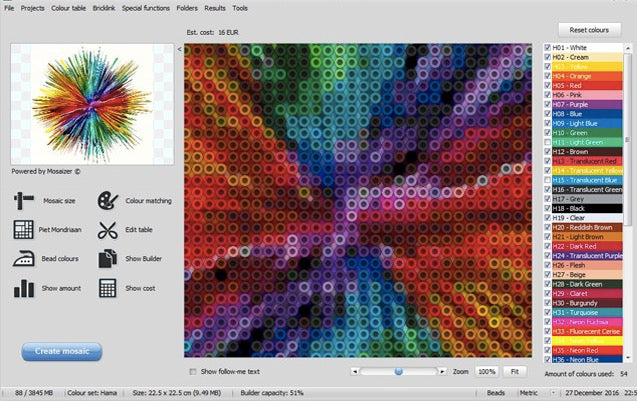Uncheck the H05 - Red colour checkbox
637x401 pixels.
point(548,86)
